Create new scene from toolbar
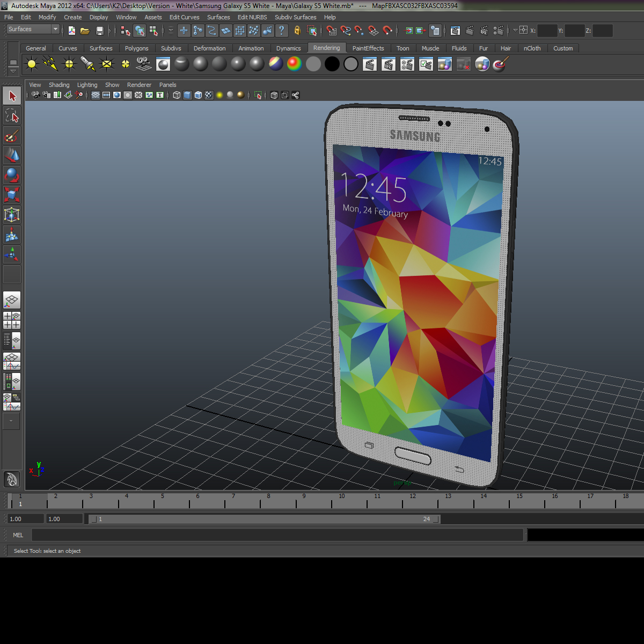The image size is (644, 644). pos(72,31)
